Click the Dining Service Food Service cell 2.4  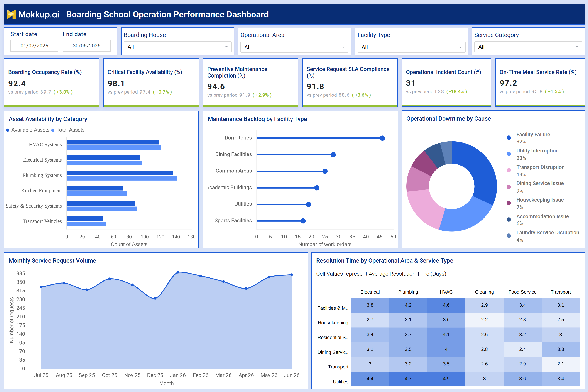tap(522, 349)
